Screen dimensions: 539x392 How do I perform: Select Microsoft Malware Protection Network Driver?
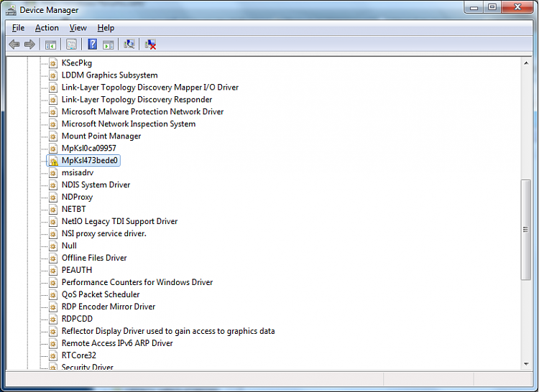(x=142, y=112)
